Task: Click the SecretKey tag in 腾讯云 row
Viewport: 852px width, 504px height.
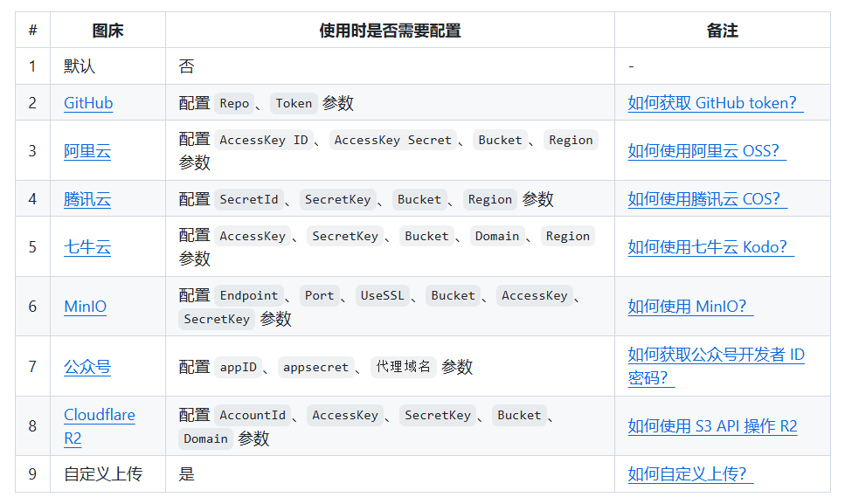Action: click(337, 199)
